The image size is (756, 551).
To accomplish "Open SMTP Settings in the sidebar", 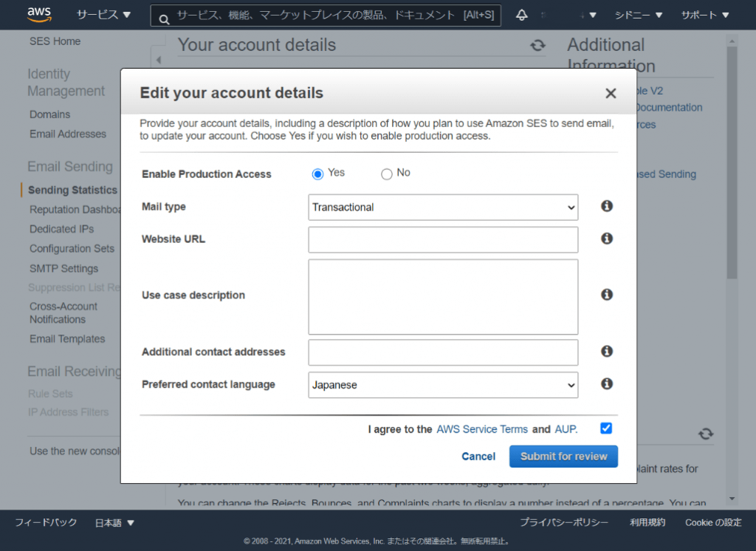I will (63, 268).
